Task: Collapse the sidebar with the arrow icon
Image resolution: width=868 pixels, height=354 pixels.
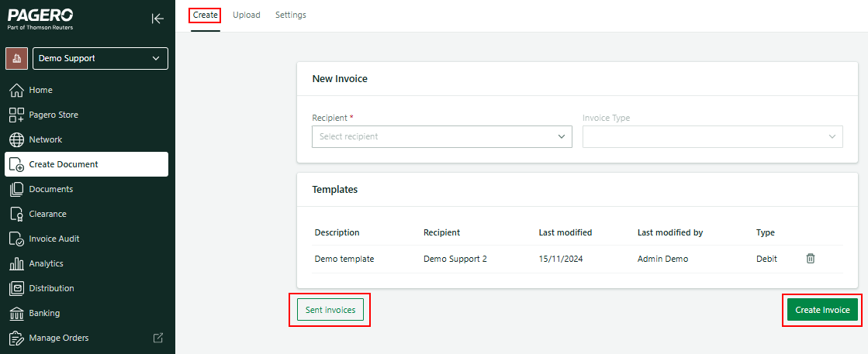Action: point(157,19)
